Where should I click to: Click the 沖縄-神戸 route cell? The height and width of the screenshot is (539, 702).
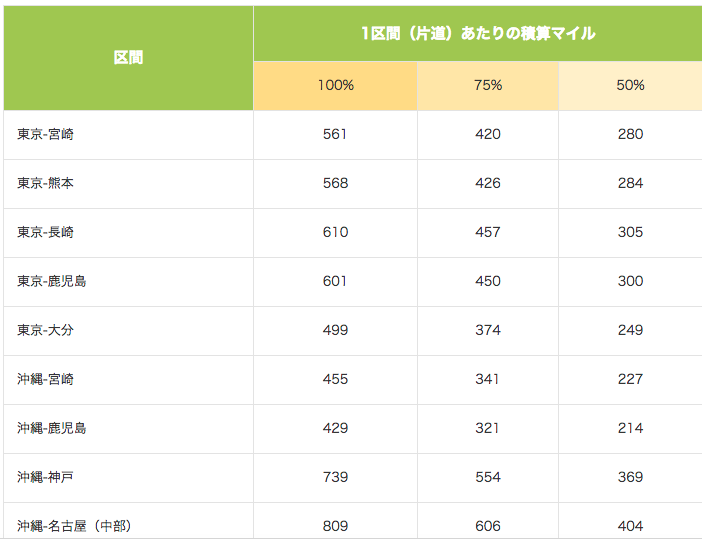[x=128, y=478]
